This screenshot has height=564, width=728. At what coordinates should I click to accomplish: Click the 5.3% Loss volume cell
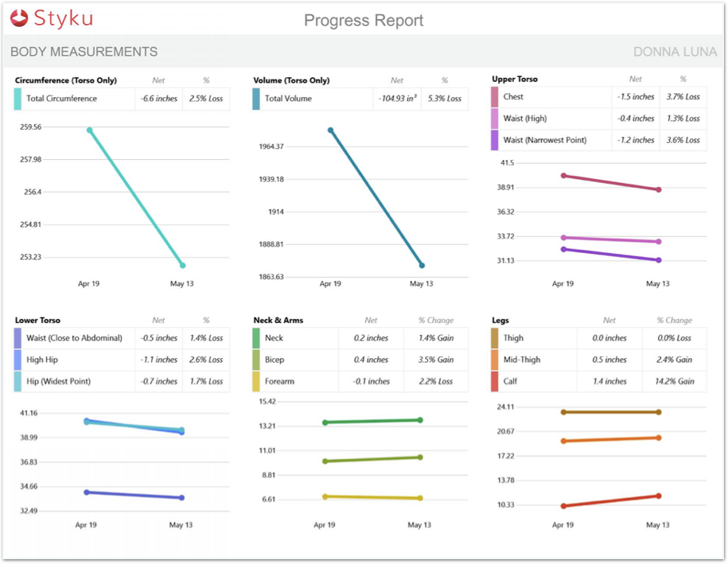click(445, 99)
